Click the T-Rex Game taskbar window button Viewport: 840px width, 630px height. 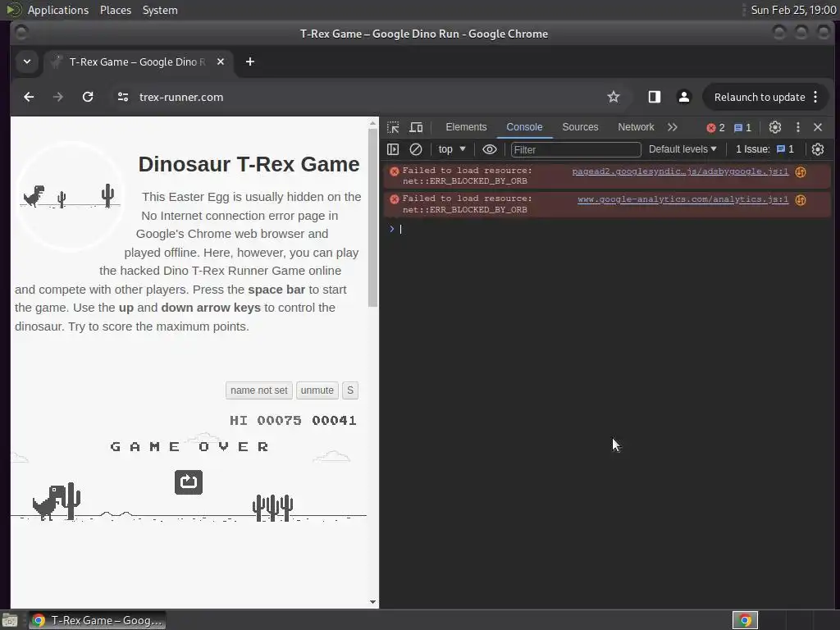pos(97,620)
